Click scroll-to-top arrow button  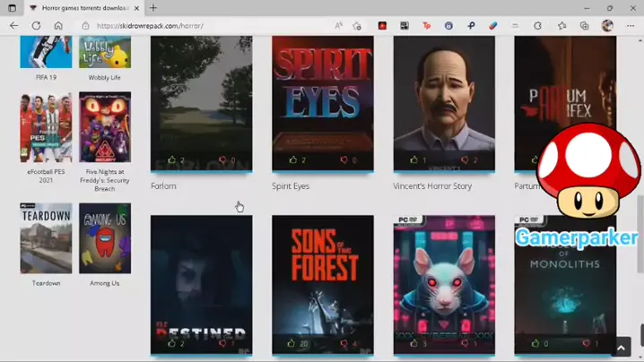[x=621, y=348]
